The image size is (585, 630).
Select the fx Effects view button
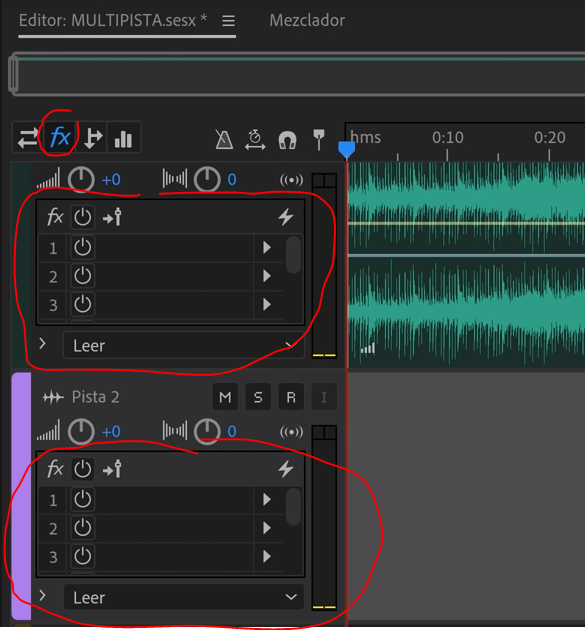[x=60, y=137]
